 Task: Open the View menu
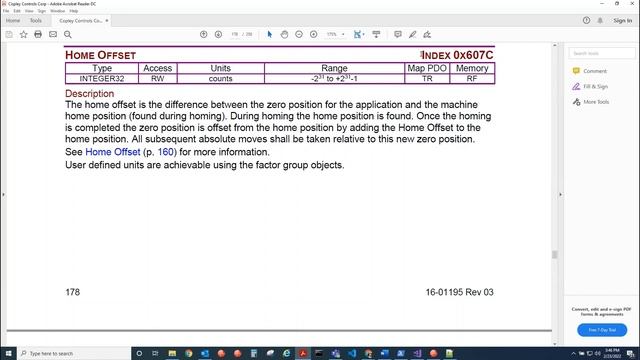29,11
